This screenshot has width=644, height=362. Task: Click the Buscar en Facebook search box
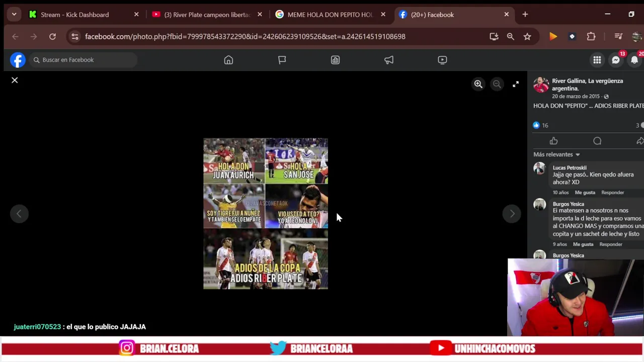coord(83,60)
